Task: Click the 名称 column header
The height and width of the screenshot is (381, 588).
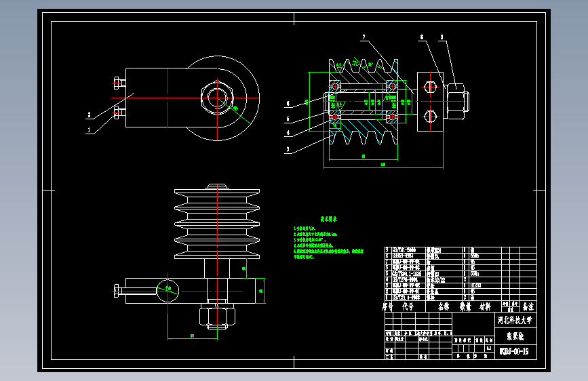Action: [444, 306]
